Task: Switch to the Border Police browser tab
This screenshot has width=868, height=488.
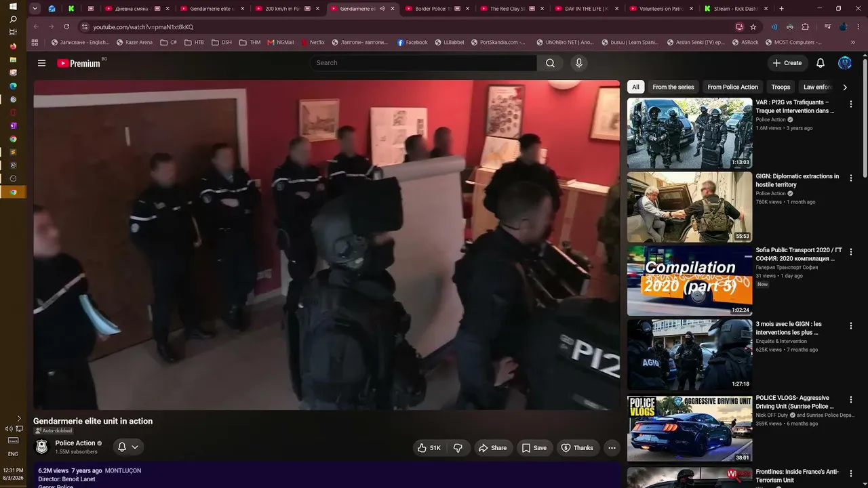Action: pos(437,9)
